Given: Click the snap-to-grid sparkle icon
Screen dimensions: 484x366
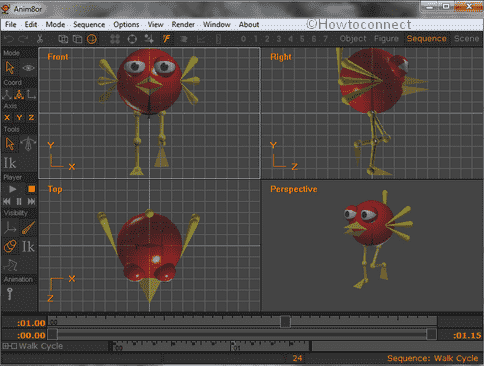Looking at the screenshot, I should coord(149,39).
